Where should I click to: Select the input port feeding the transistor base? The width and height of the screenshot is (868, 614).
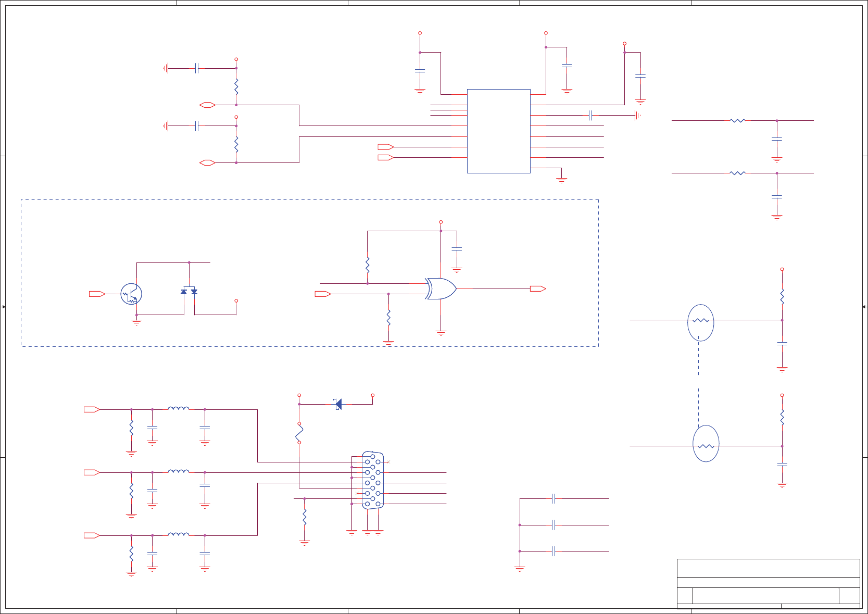pyautogui.click(x=97, y=294)
